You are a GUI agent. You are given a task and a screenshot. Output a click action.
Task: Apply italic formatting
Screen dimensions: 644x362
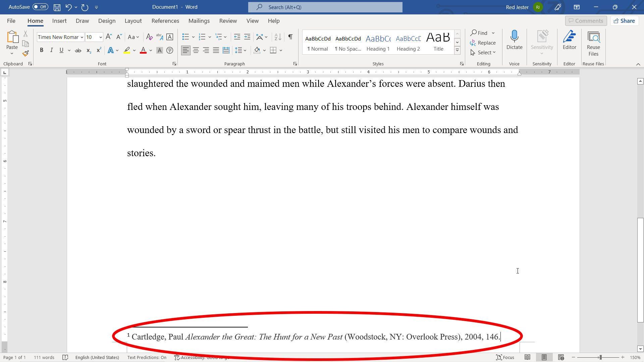click(51, 50)
